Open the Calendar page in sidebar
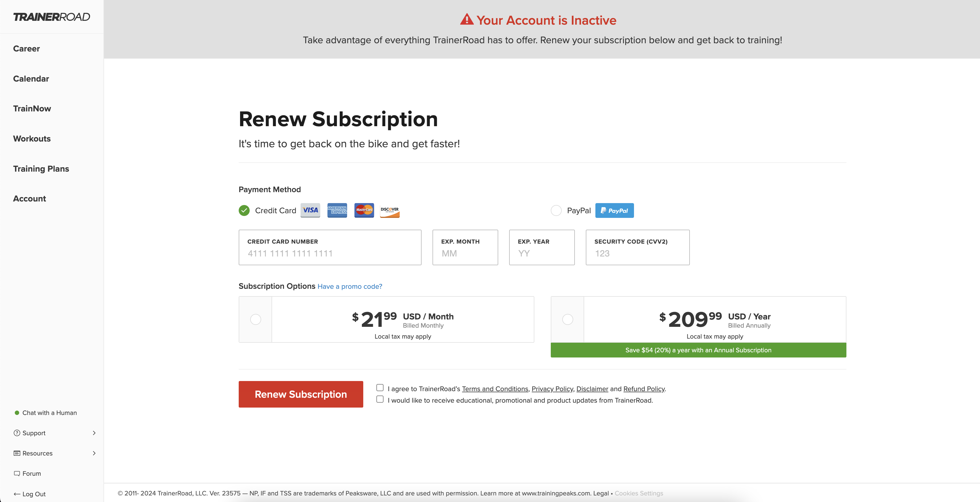 pos(31,79)
